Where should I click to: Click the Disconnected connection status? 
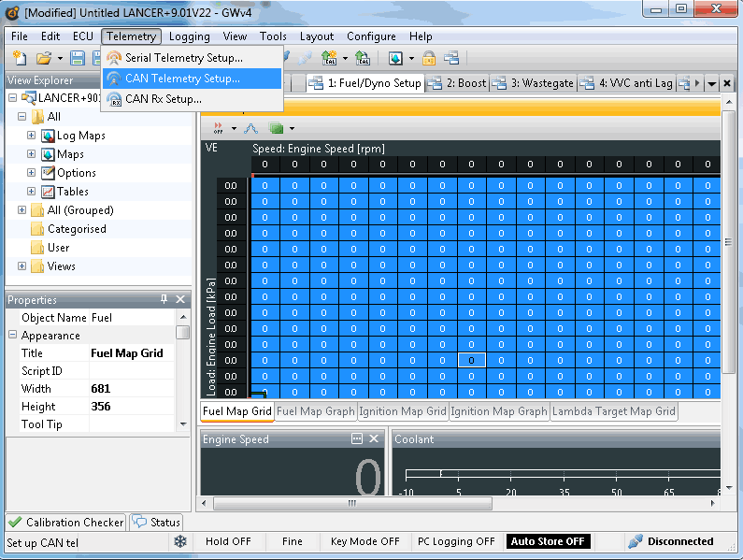(x=679, y=541)
